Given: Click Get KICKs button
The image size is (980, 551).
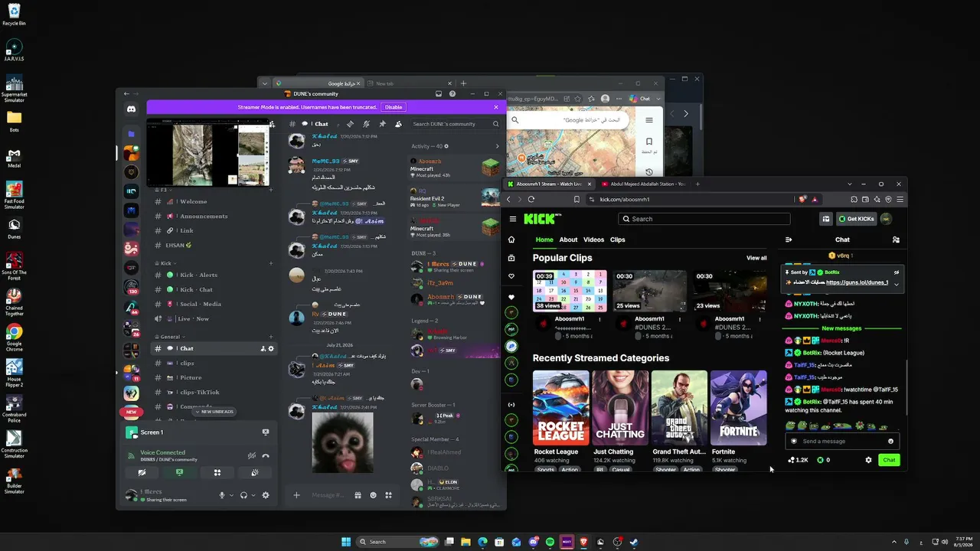Looking at the screenshot, I should pyautogui.click(x=856, y=219).
